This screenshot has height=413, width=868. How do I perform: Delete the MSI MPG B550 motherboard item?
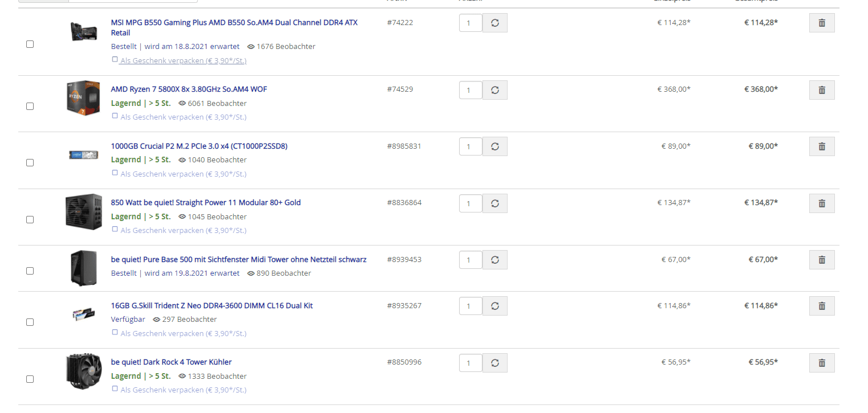pos(821,23)
